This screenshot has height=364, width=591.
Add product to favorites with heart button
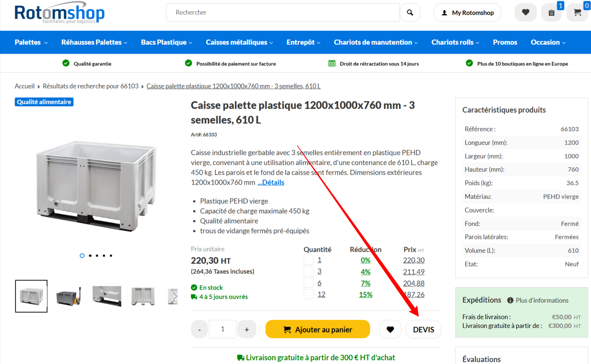tap(390, 329)
